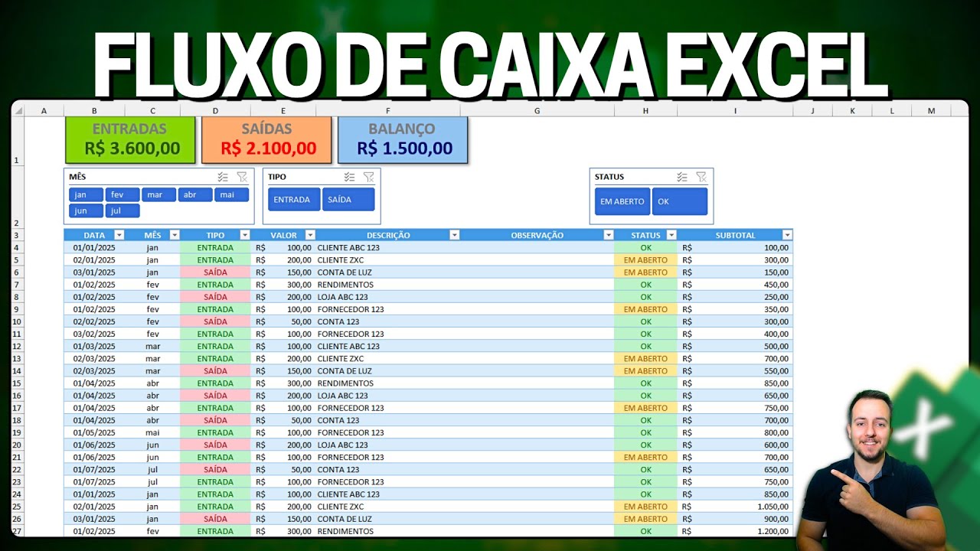Select EM ABERTO in the STATUS slicer

click(x=622, y=201)
